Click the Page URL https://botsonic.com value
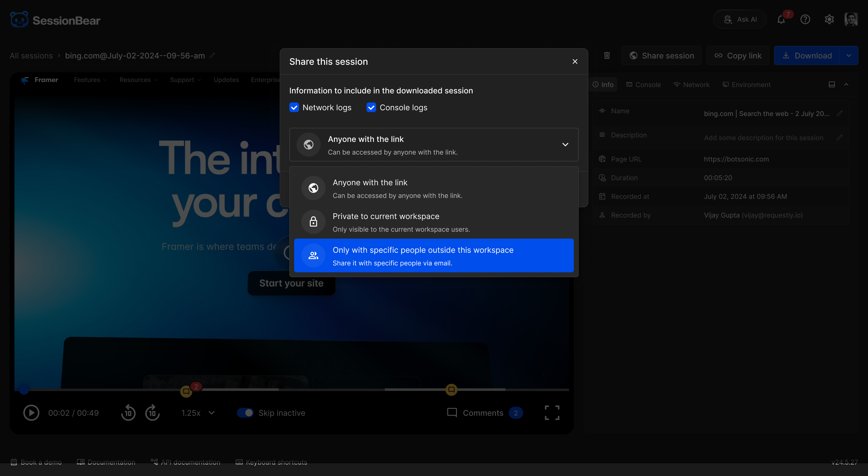868x476 pixels. coord(736,159)
